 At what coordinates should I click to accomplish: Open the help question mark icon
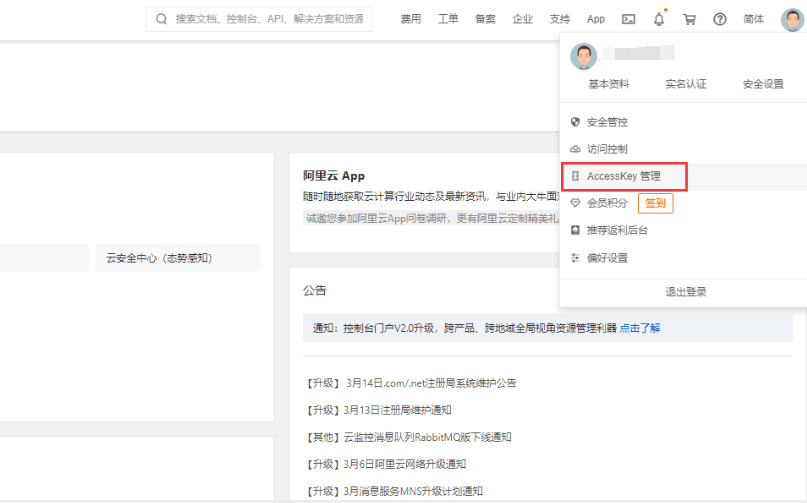point(720,19)
